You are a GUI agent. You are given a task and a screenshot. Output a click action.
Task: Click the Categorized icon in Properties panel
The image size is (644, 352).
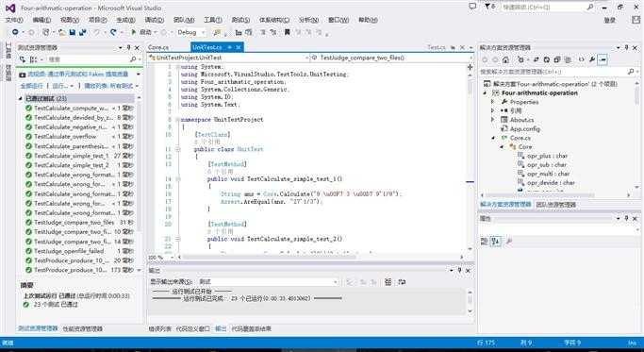click(x=485, y=242)
